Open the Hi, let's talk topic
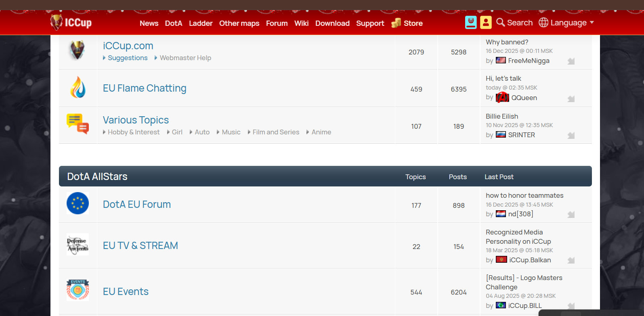The width and height of the screenshot is (644, 316). [x=503, y=78]
